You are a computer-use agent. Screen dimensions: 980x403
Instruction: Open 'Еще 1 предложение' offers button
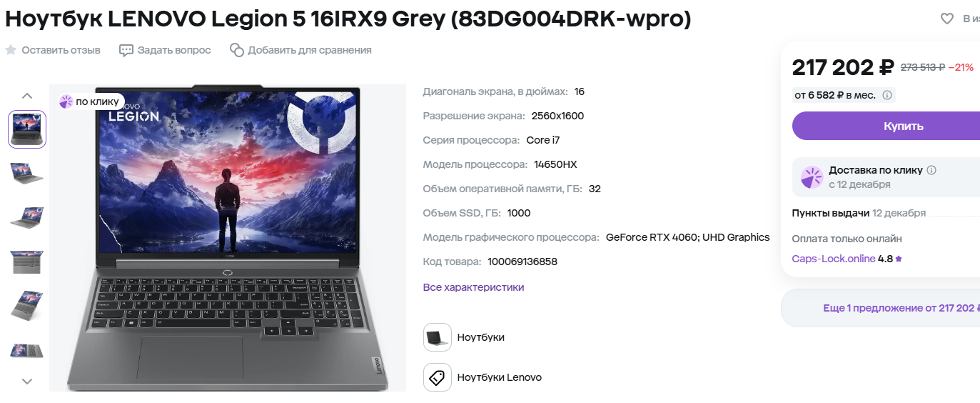coord(880,308)
